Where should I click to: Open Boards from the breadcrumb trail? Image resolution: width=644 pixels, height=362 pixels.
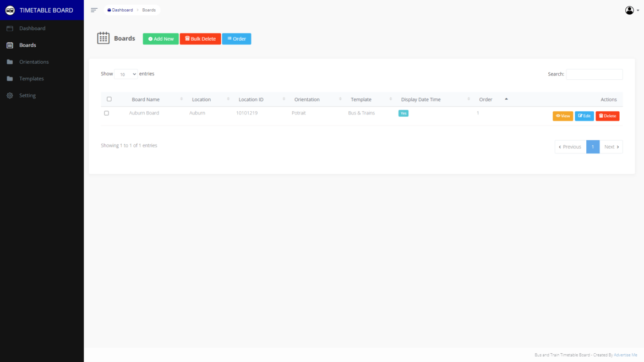149,9
